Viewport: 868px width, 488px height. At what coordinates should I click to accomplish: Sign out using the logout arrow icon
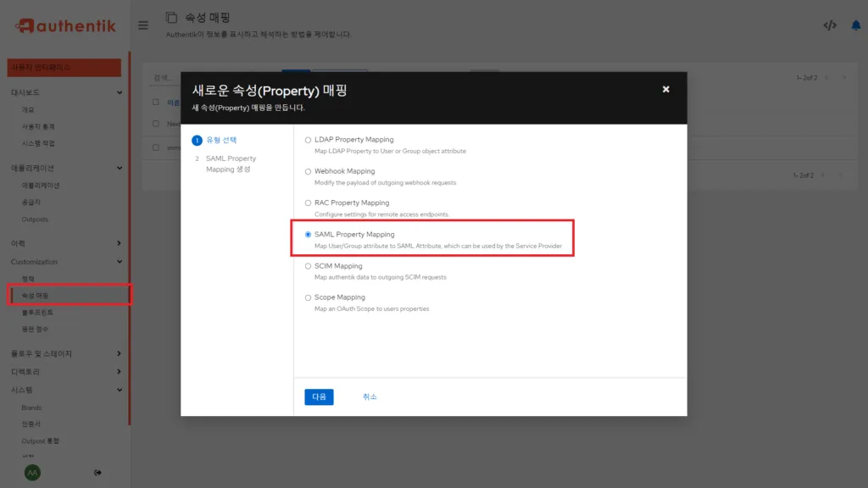coord(98,473)
